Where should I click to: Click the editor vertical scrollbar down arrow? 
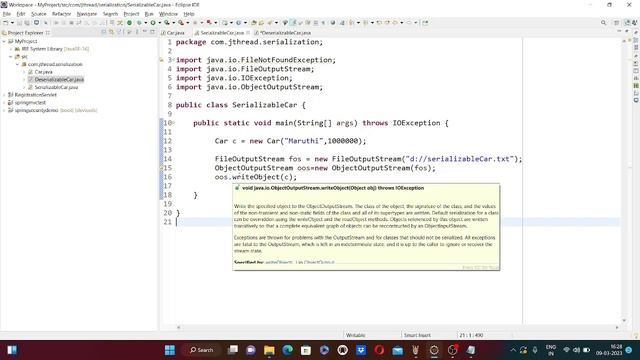click(624, 321)
